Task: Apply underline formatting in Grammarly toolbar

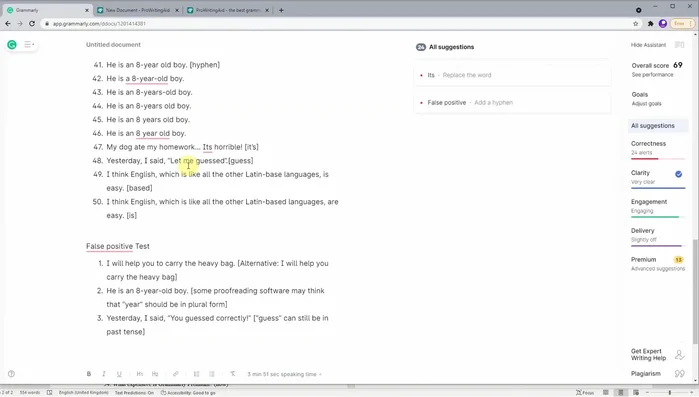Action: (119, 374)
